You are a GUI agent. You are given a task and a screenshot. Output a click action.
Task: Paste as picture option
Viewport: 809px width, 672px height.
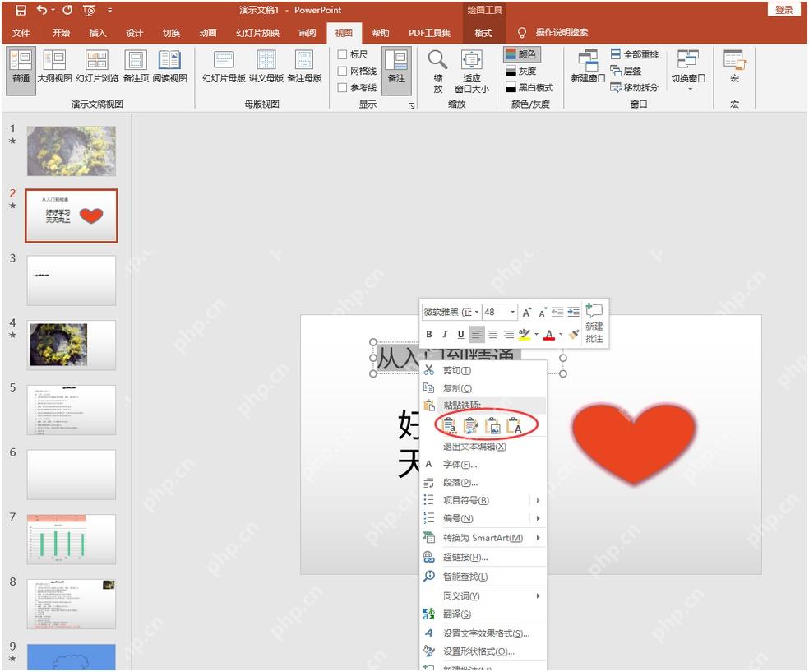coord(492,425)
